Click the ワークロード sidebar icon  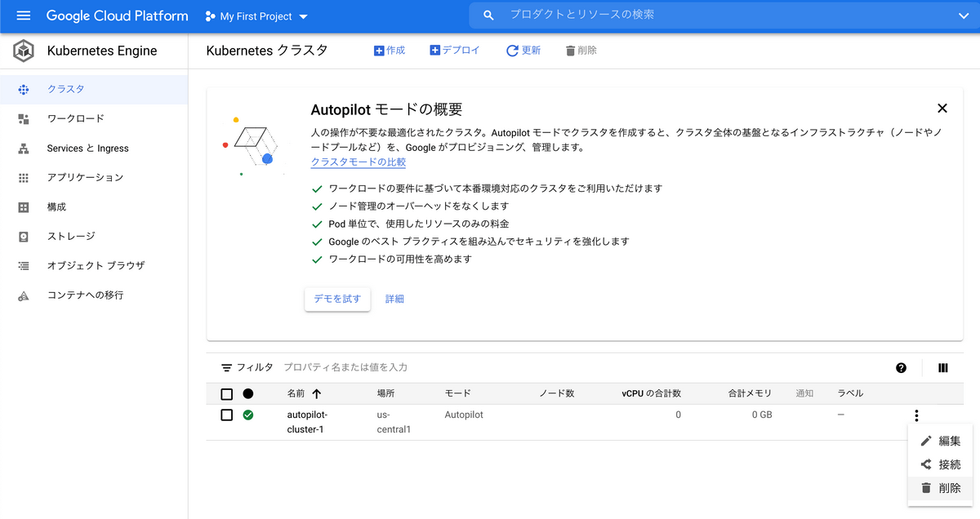pos(23,118)
